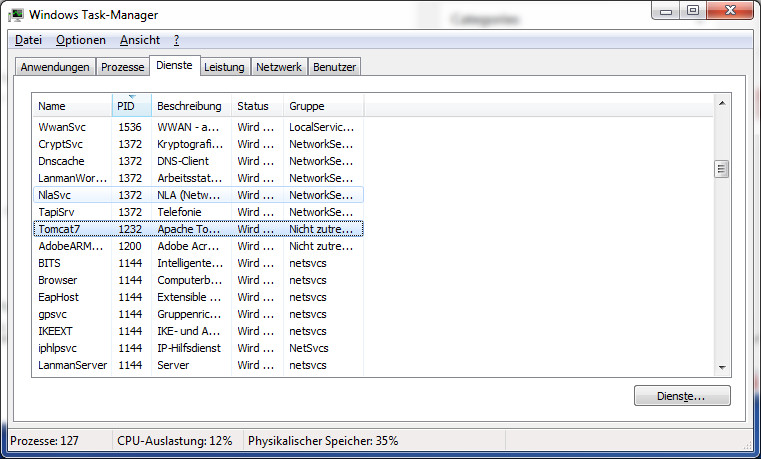
Task: Select the AdobeARM... service row
Action: 198,246
